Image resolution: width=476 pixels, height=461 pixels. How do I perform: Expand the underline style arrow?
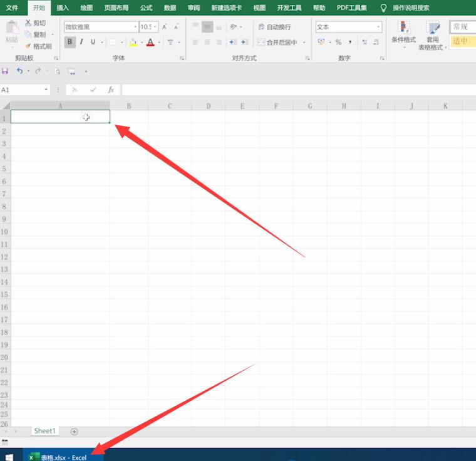point(102,42)
